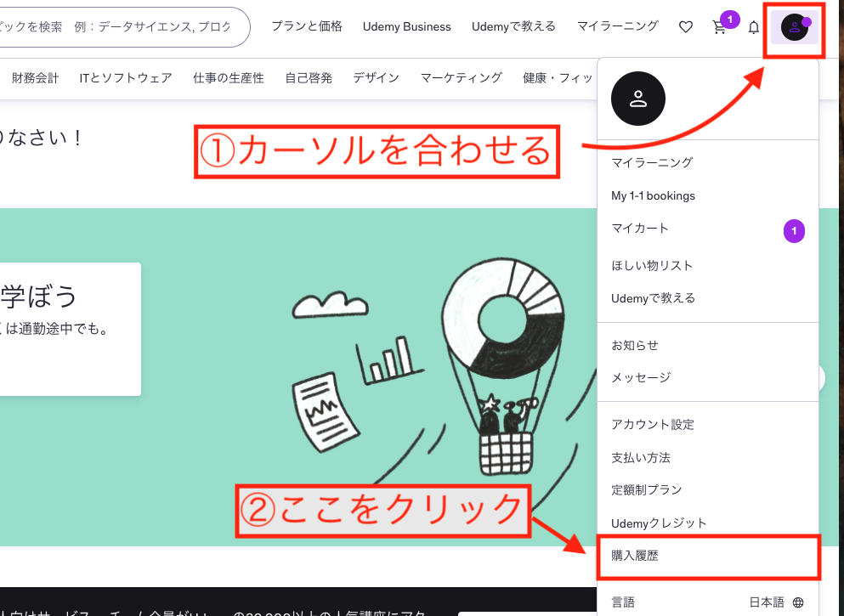Open the 言語 language selector
This screenshot has width=844, height=616.
pos(623,601)
